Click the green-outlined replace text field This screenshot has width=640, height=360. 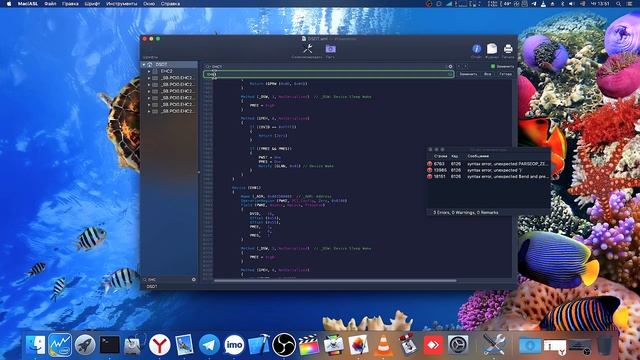[329, 74]
